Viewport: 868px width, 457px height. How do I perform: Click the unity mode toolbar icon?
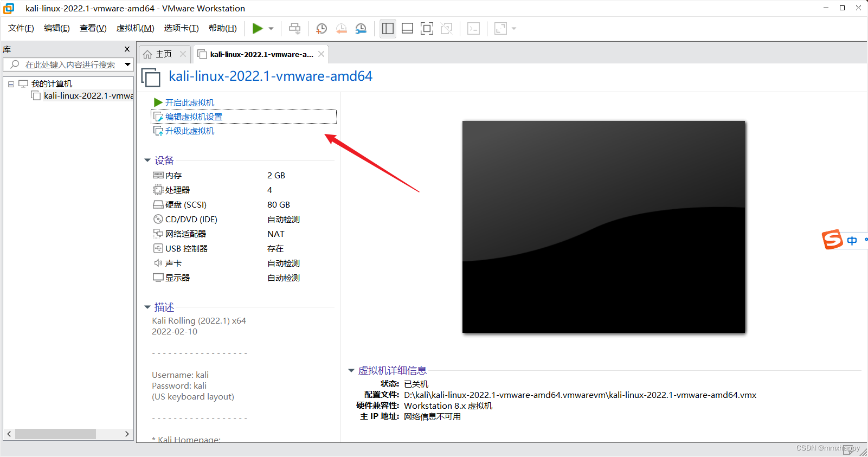(446, 29)
